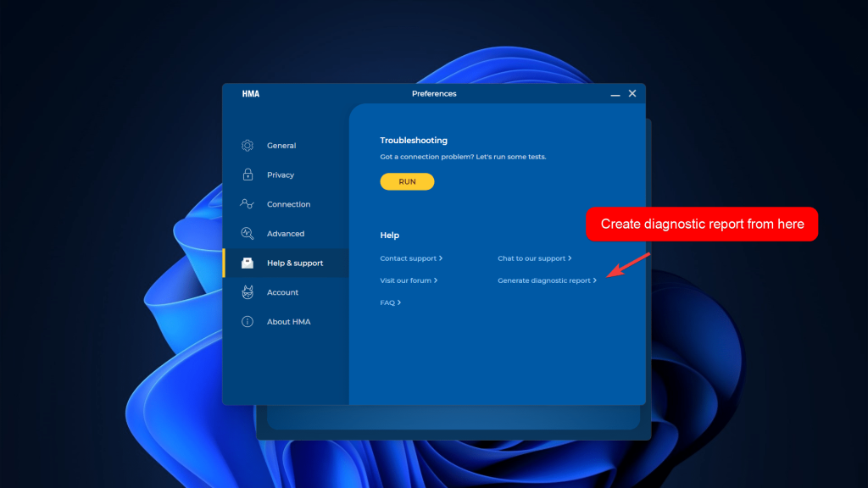
Task: Click the About HMA info icon
Action: 248,321
